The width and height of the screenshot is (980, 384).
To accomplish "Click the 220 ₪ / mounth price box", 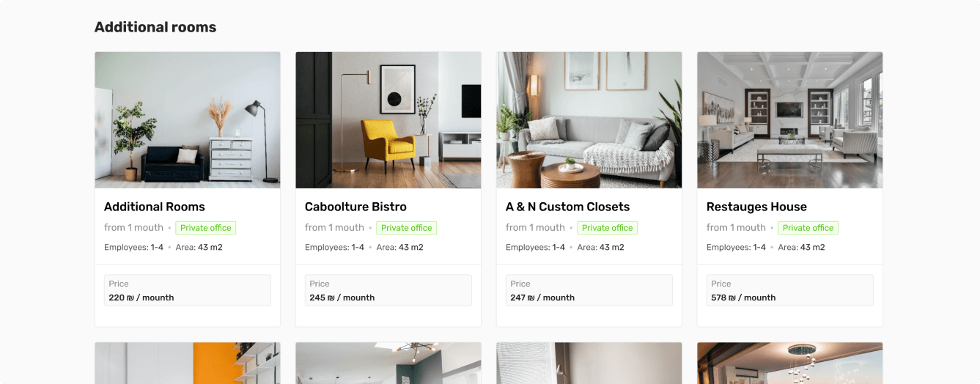I will [x=188, y=290].
